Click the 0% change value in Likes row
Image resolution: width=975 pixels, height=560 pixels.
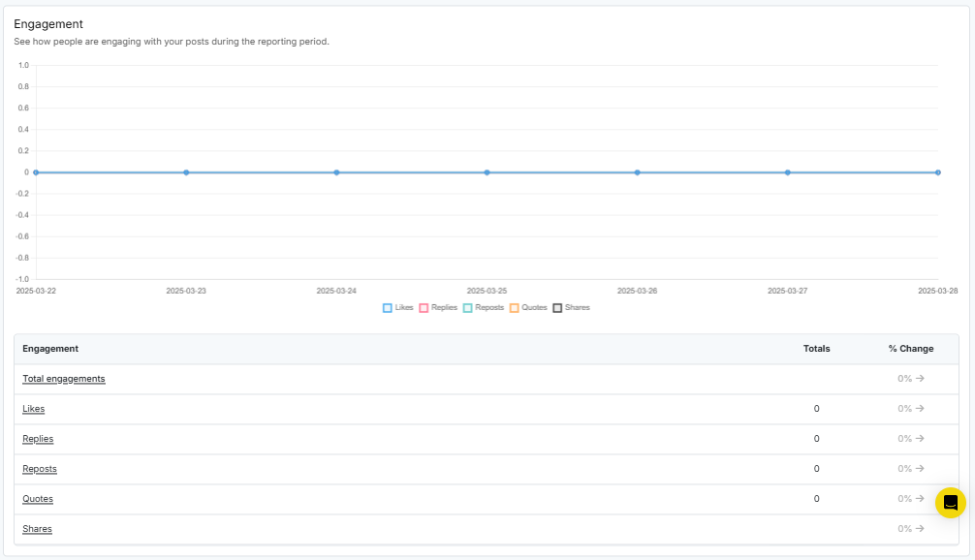(x=905, y=408)
